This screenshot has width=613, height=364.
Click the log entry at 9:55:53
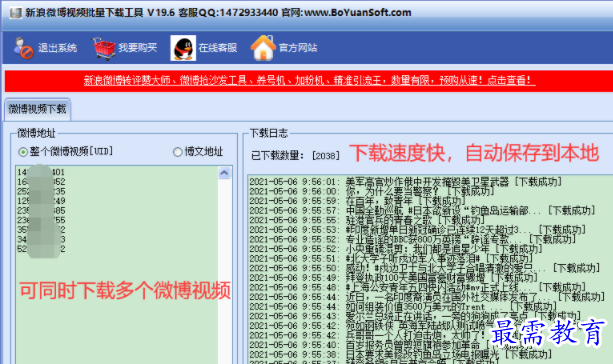418,230
